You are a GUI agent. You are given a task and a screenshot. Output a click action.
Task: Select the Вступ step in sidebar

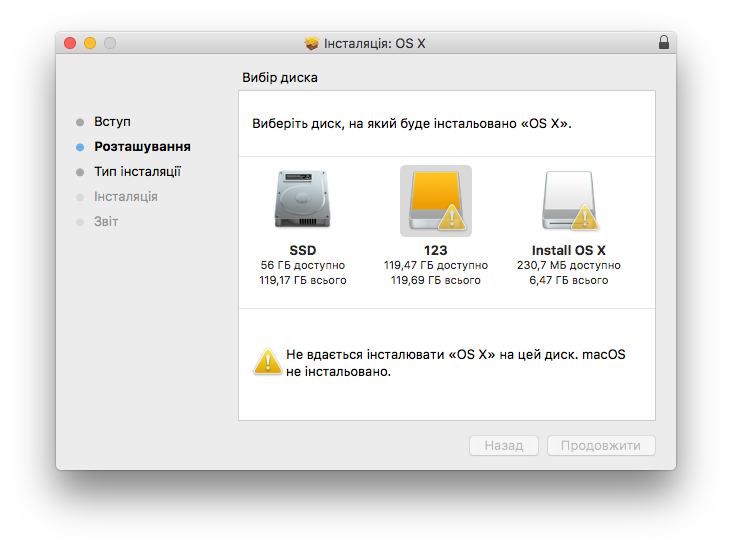pos(112,121)
